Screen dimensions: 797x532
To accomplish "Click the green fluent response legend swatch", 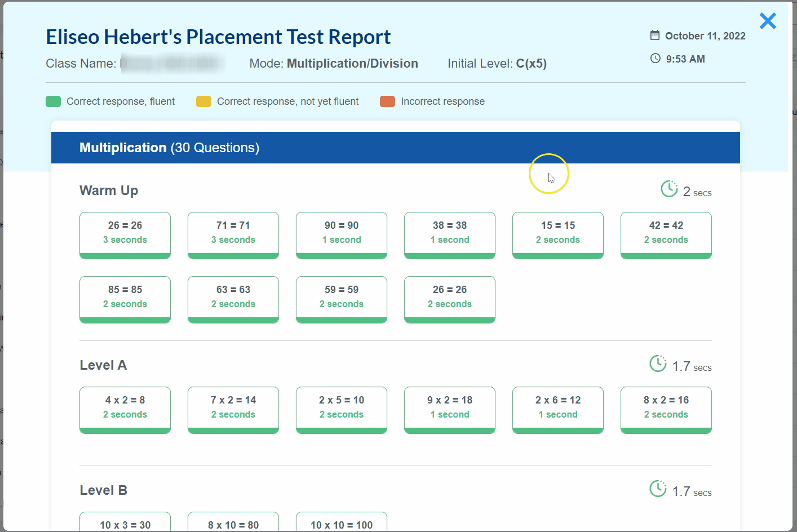I will click(x=53, y=101).
